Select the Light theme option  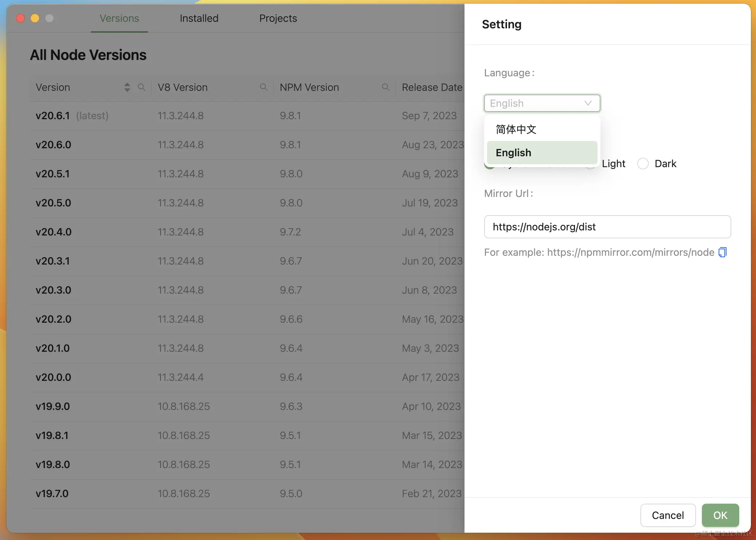pos(613,164)
